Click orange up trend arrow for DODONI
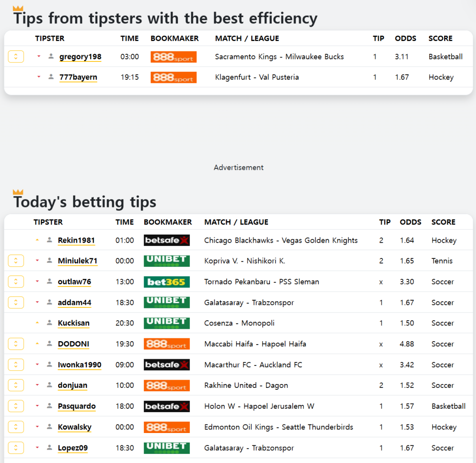Screen dimensions: 476x463 37,344
